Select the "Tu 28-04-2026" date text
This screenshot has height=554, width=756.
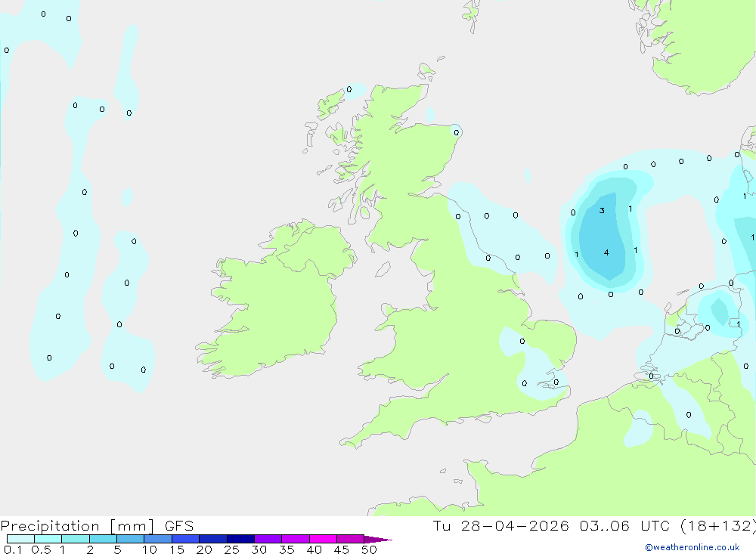tap(500, 526)
